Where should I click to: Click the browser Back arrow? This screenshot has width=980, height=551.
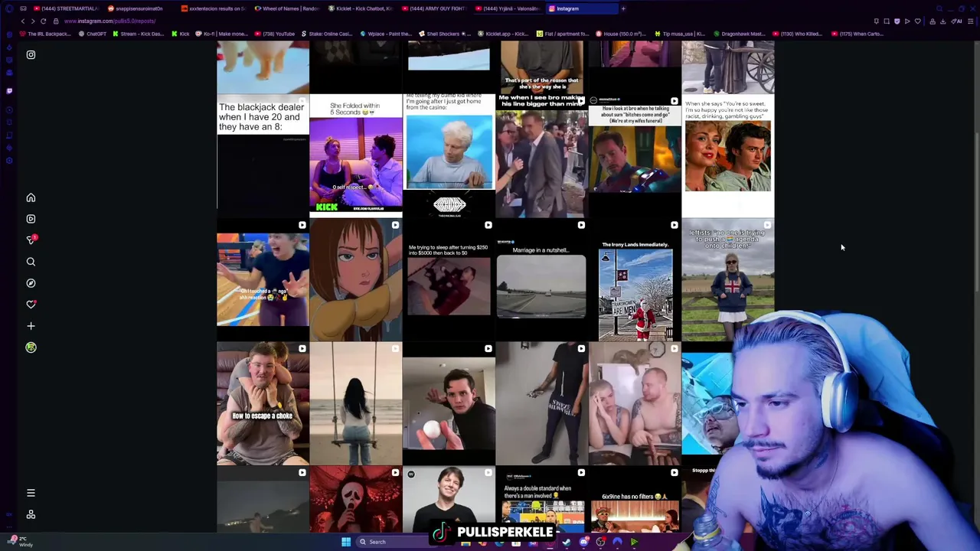tap(22, 21)
